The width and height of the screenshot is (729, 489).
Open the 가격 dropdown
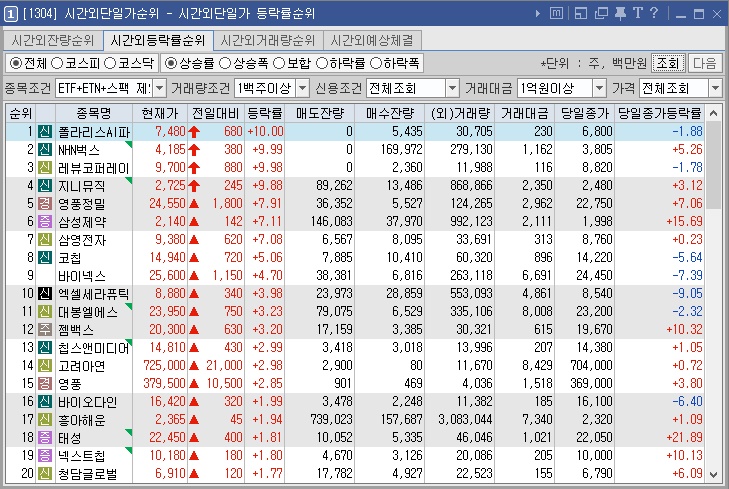716,88
